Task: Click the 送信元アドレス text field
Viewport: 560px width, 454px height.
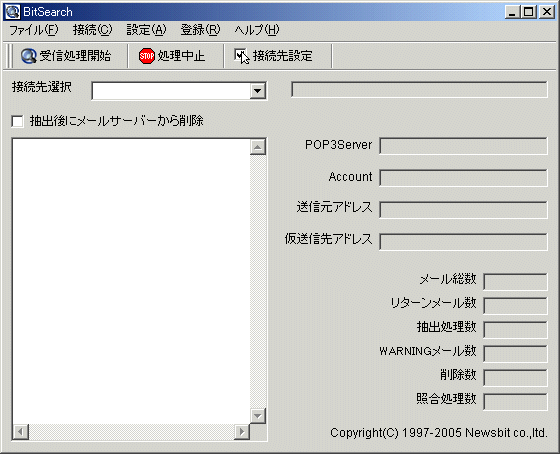Action: [x=463, y=210]
